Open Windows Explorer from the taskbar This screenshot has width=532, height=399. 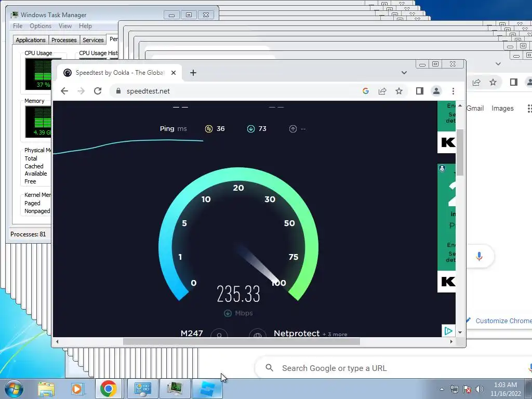point(46,389)
